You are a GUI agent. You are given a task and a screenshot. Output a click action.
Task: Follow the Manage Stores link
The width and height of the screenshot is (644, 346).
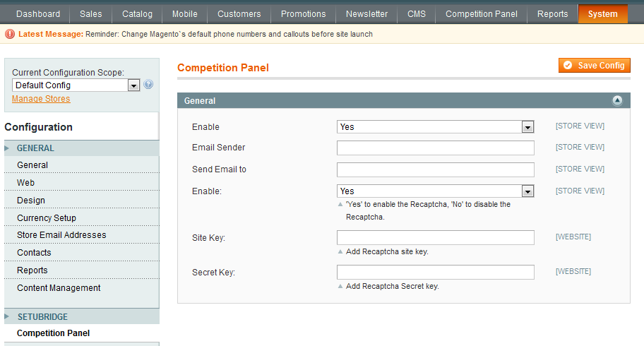click(41, 99)
